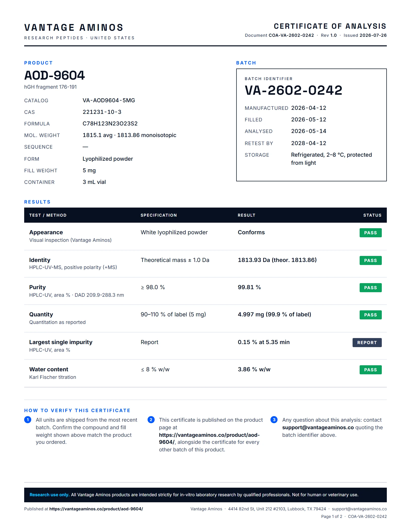The height and width of the screenshot is (532, 411).
Task: Click the STATUS column header
Action: [372, 215]
